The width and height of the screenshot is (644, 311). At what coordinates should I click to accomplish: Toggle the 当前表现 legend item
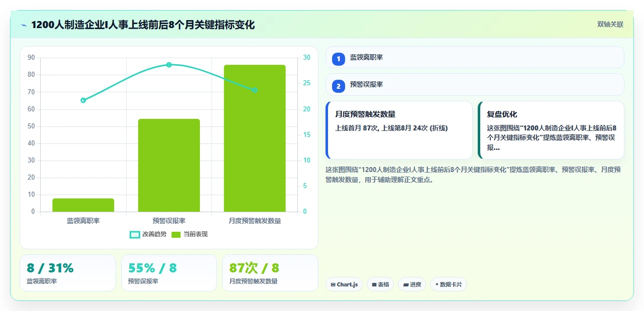click(x=189, y=234)
